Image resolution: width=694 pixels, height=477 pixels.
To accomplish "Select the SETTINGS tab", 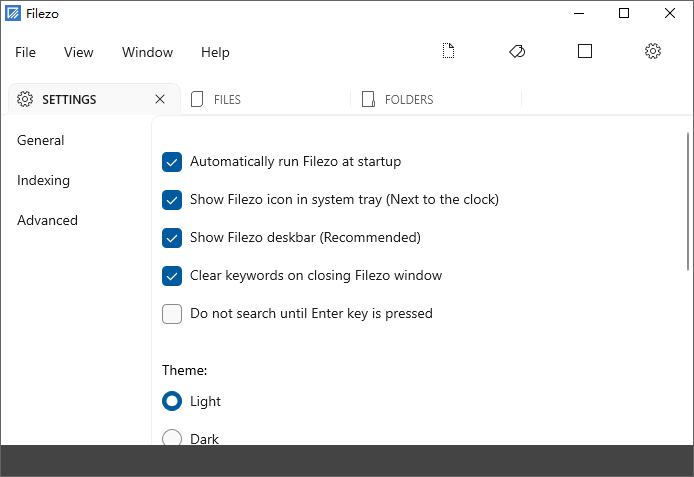I will pyautogui.click(x=94, y=99).
